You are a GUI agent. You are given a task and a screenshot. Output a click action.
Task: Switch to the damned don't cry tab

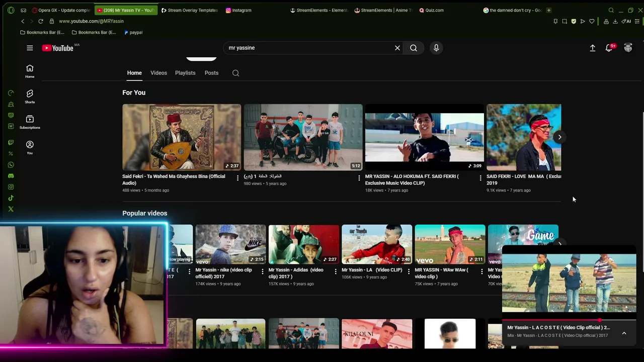512,10
